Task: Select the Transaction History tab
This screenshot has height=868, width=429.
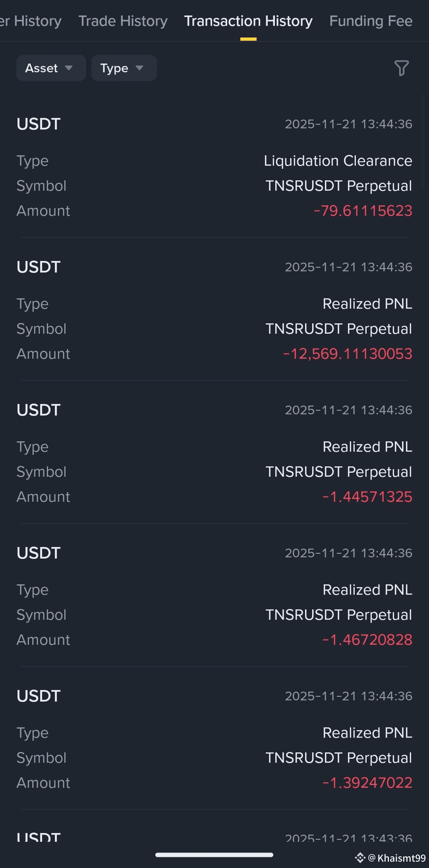Action: coord(248,21)
